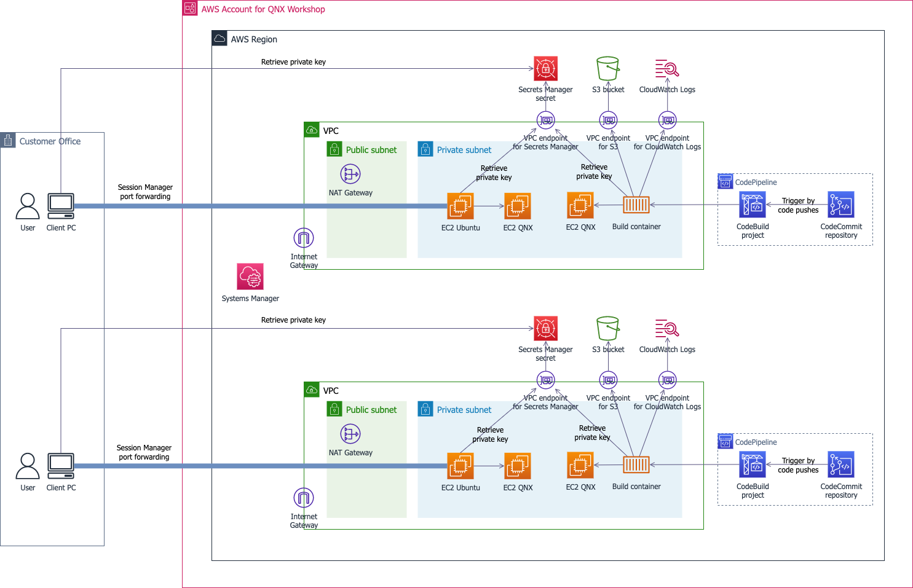Click lower VPC endpoint for CloudWatch Logs icon
Screen dimensions: 913x588
[667, 380]
